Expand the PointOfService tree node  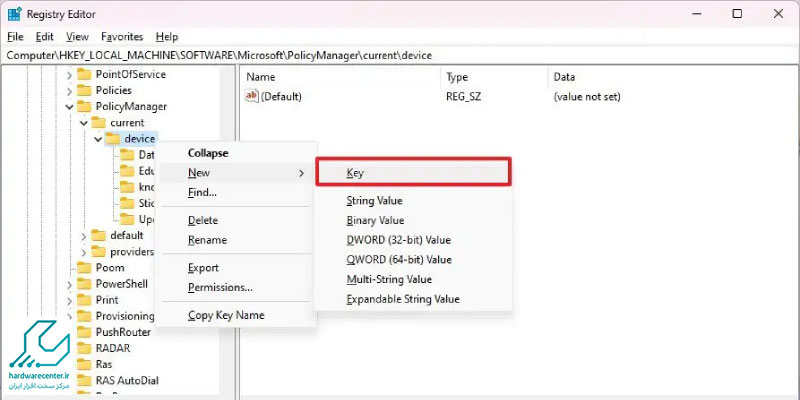[69, 75]
